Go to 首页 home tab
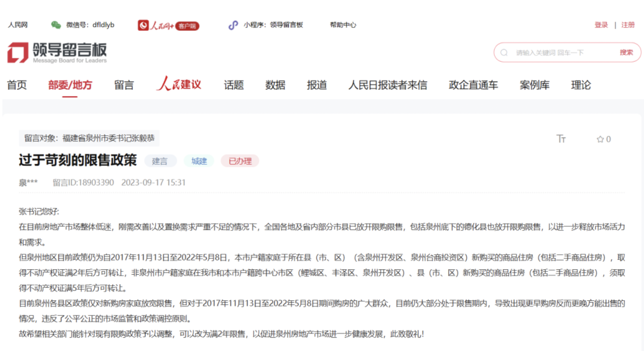 17,85
